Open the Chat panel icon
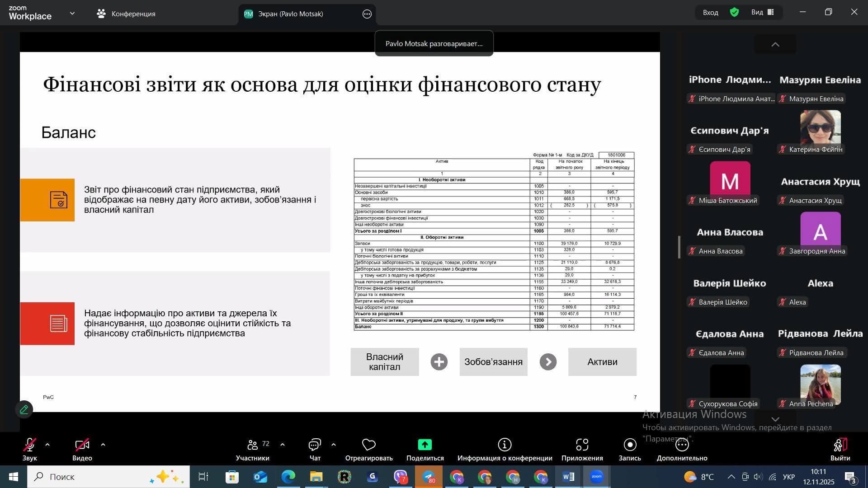868x488 pixels. pyautogui.click(x=315, y=445)
